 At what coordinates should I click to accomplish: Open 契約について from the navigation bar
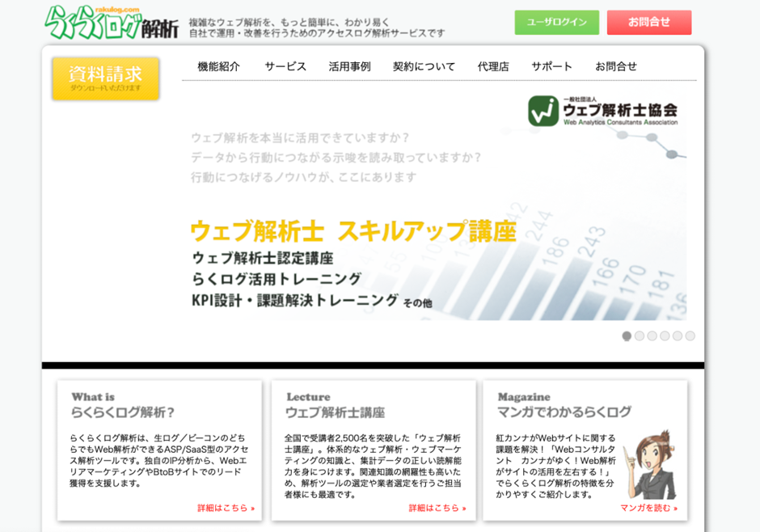[424, 66]
